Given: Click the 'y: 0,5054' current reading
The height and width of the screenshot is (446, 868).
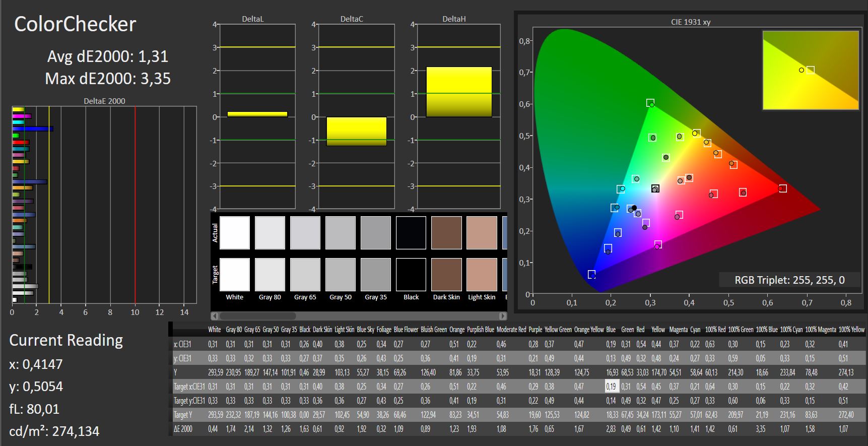Looking at the screenshot, I should (x=36, y=387).
